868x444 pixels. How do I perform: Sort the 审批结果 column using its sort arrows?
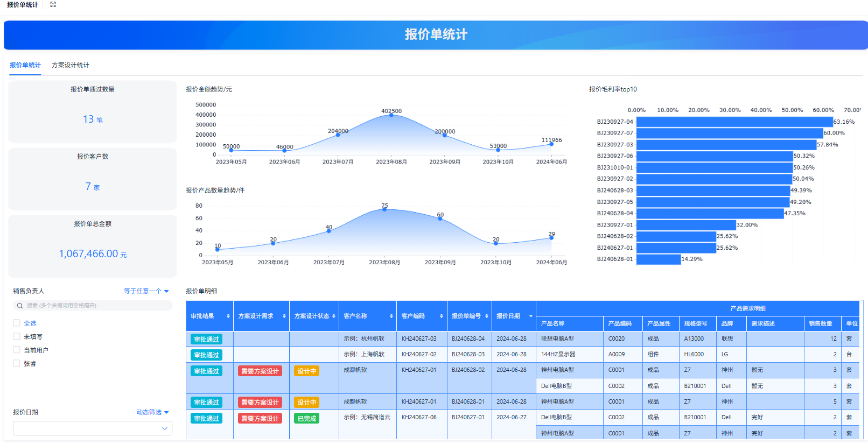click(228, 316)
